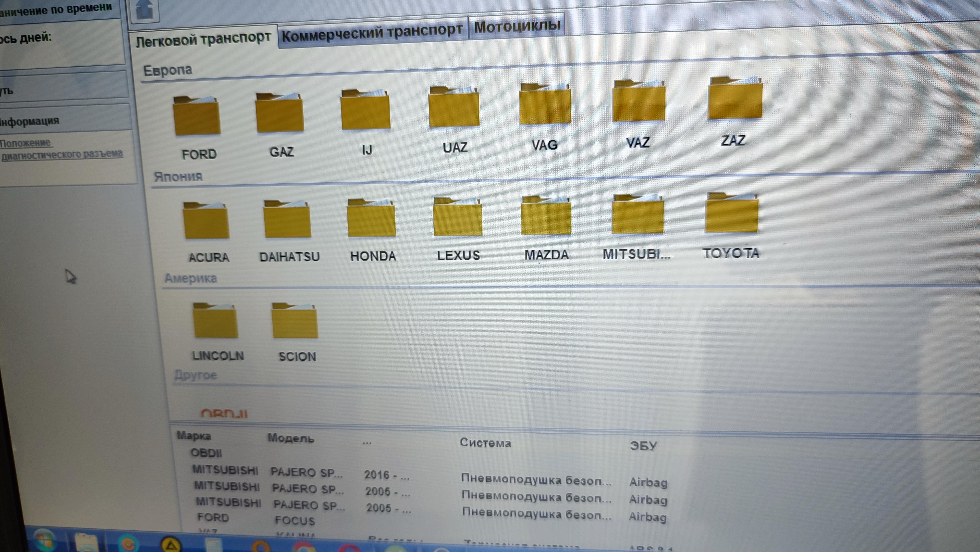Screen dimensions: 980x552
Task: Select the OBD-II logo entry
Action: [x=224, y=414]
